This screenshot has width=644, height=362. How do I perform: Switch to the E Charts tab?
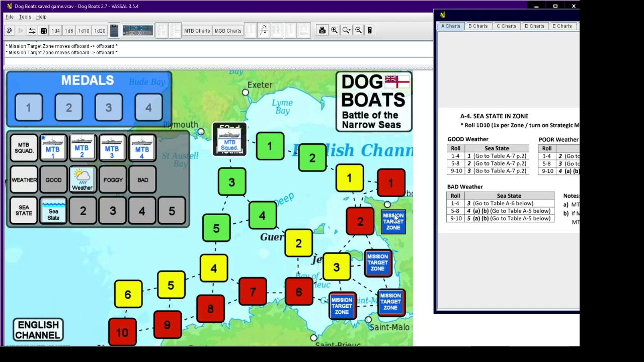coord(562,26)
